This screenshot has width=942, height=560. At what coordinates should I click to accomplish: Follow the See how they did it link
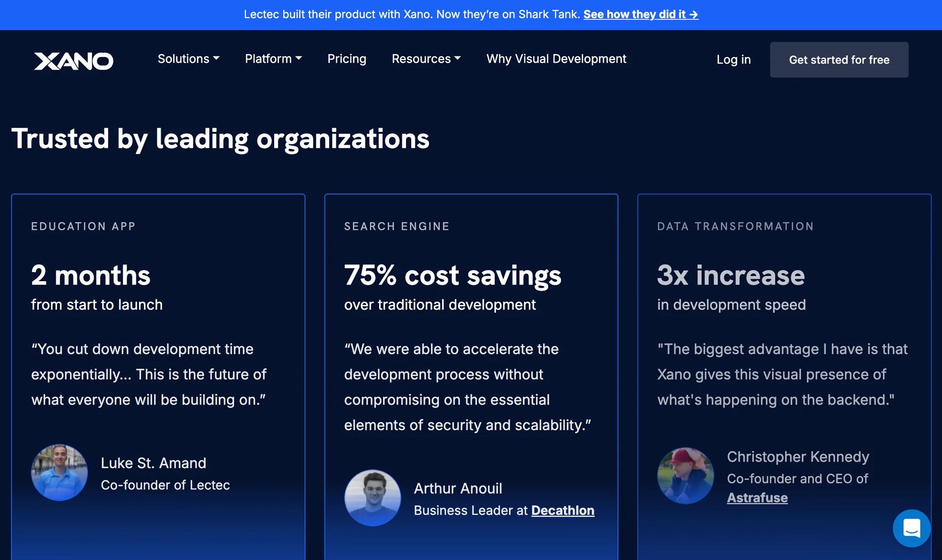[x=641, y=15]
